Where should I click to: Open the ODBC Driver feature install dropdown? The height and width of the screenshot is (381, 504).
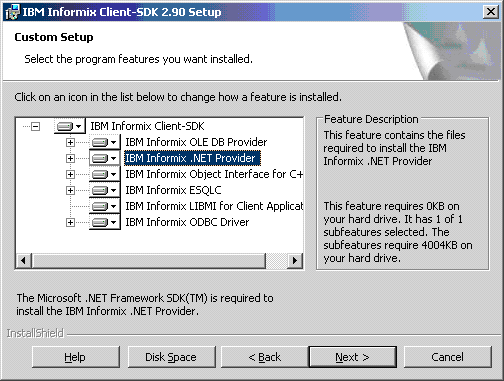[104, 222]
